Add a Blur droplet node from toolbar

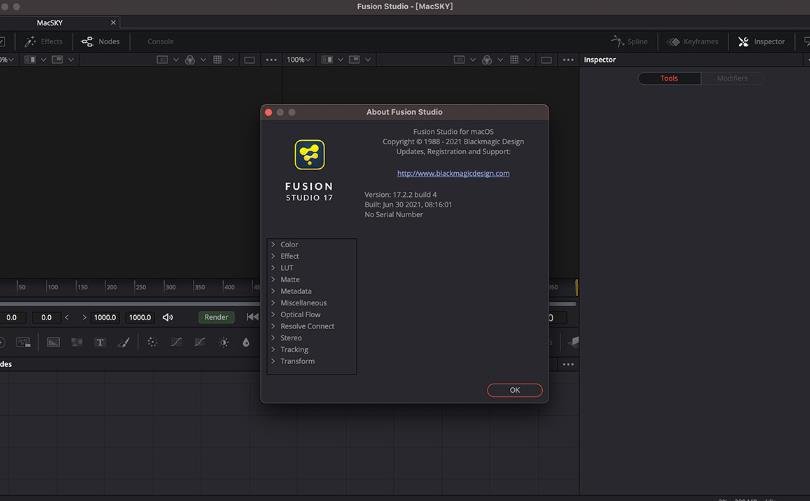(x=246, y=342)
